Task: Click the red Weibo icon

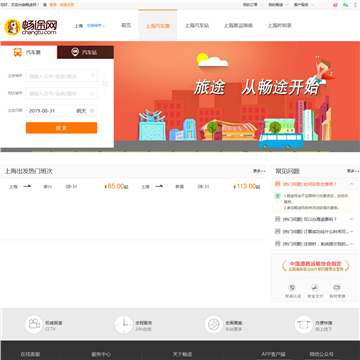Action: 335,5
